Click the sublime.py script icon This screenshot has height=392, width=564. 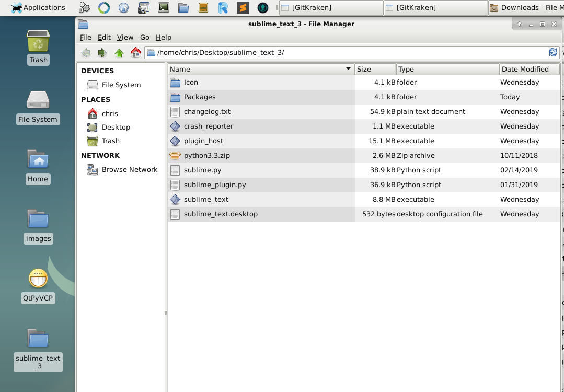175,170
